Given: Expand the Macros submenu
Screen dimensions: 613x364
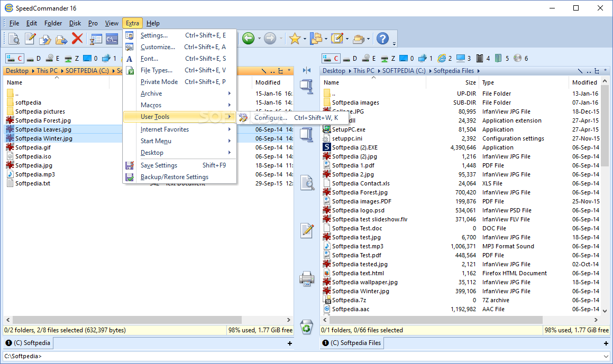Looking at the screenshot, I should point(180,105).
